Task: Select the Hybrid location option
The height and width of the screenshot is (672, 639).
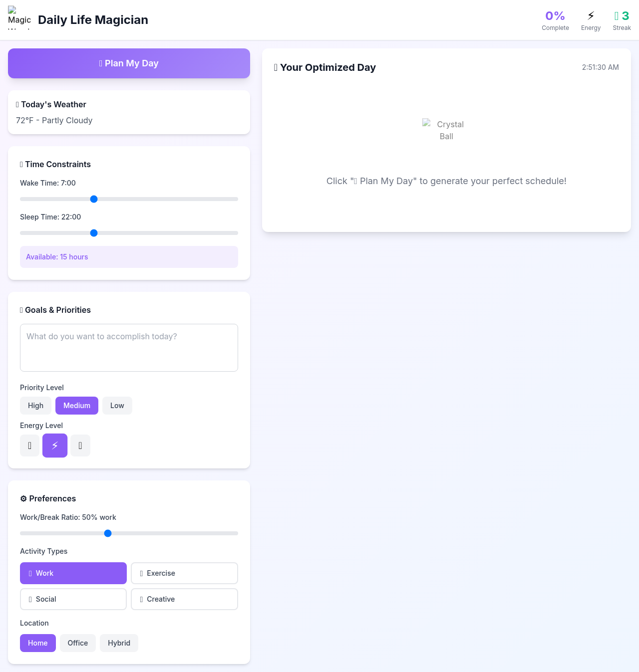Action: [119, 643]
